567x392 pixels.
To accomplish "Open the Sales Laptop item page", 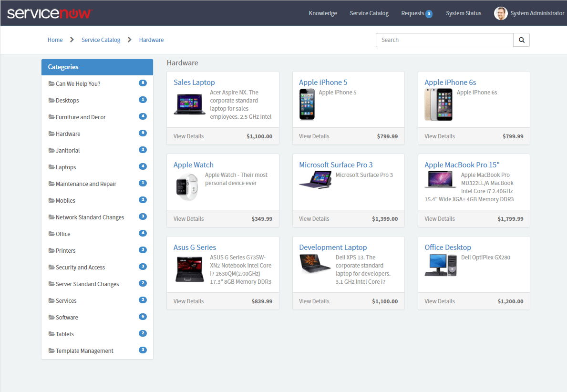I will pyautogui.click(x=194, y=82).
